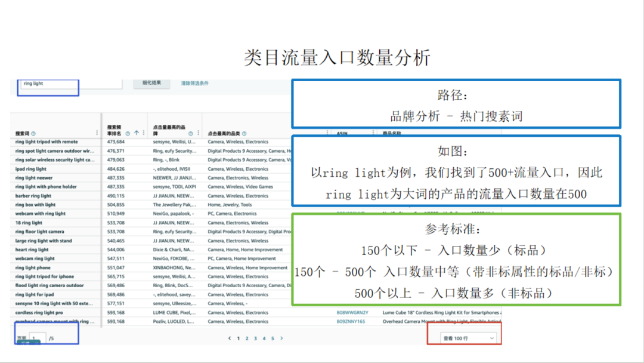Click the previous page chevron in pagination

pyautogui.click(x=229, y=339)
